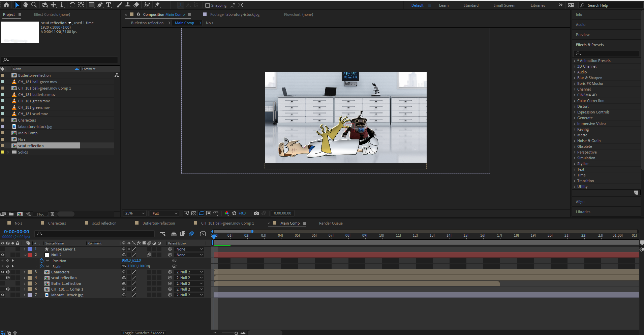Open the Render Queue tab
The image size is (644, 335).
[x=331, y=223]
